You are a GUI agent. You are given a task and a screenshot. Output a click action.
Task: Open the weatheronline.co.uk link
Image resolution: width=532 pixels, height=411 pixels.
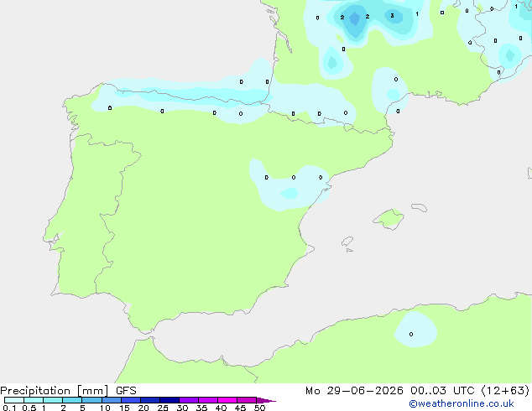coord(462,403)
